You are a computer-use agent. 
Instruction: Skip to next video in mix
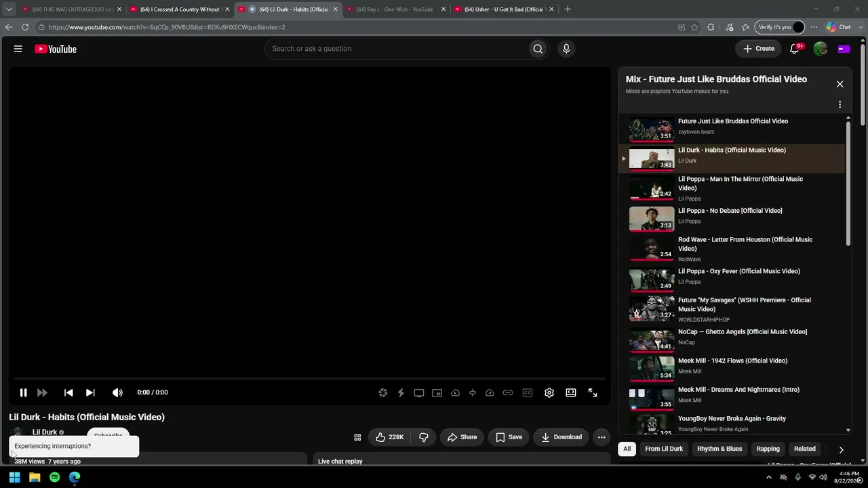point(90,392)
